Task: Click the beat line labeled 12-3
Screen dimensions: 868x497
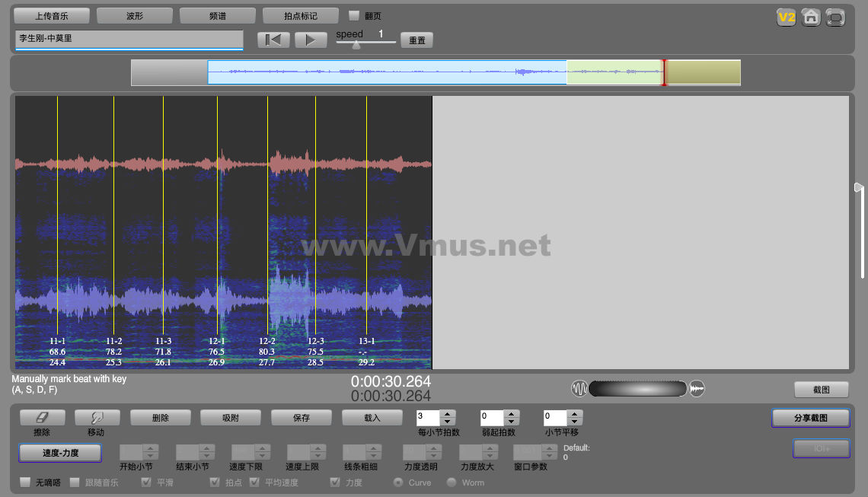Action: (x=315, y=216)
